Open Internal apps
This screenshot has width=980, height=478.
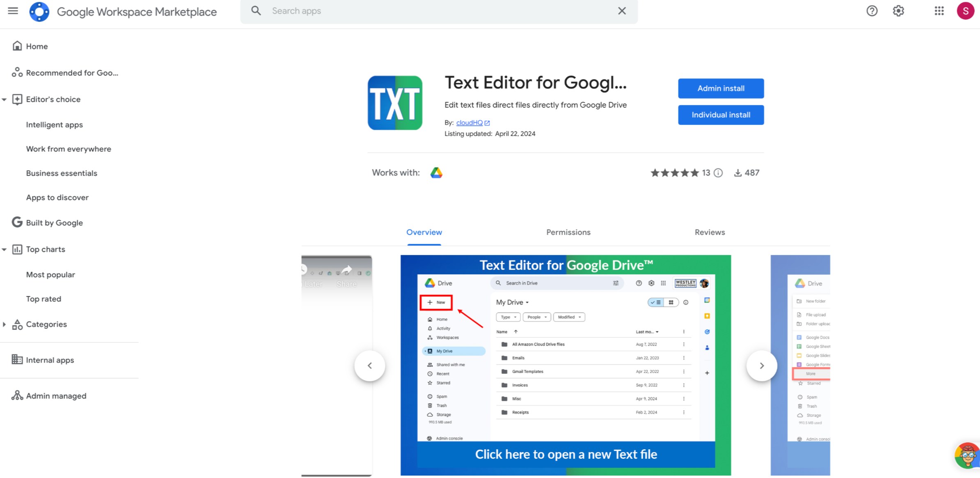50,360
